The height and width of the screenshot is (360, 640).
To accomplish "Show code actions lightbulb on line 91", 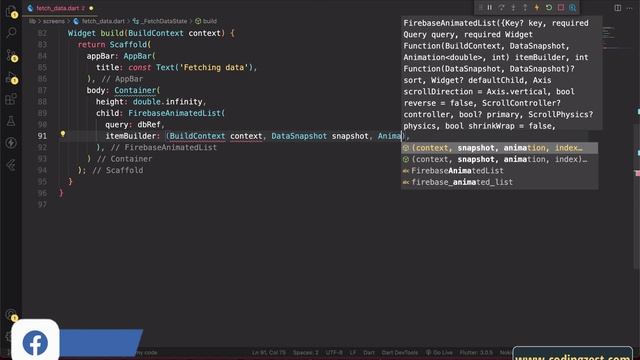I will (x=63, y=134).
